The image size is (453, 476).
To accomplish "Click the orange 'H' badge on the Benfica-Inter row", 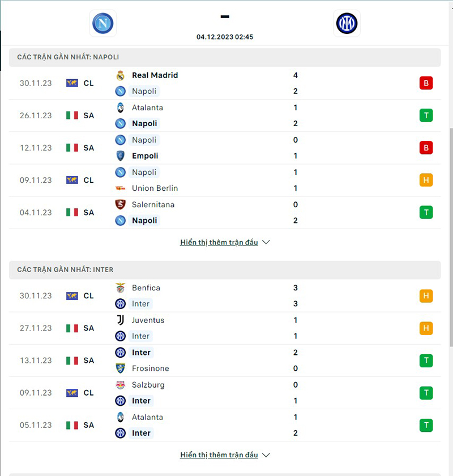I will click(426, 295).
